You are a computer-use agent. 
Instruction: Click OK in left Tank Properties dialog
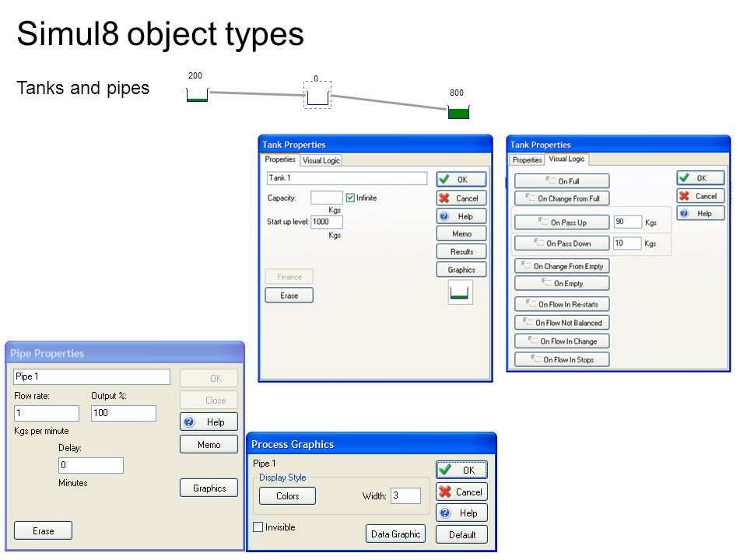coord(461,179)
